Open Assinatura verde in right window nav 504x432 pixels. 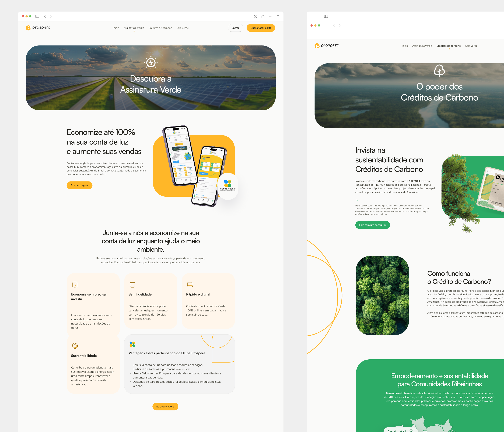tap(422, 46)
